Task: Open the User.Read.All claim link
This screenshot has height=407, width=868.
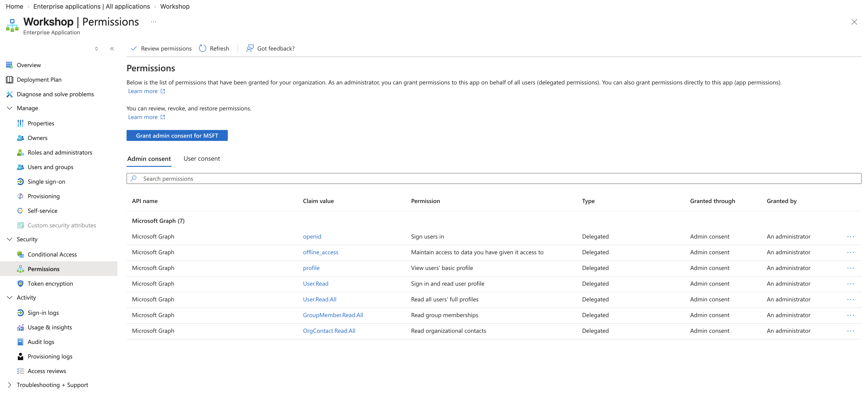Action: 320,300
